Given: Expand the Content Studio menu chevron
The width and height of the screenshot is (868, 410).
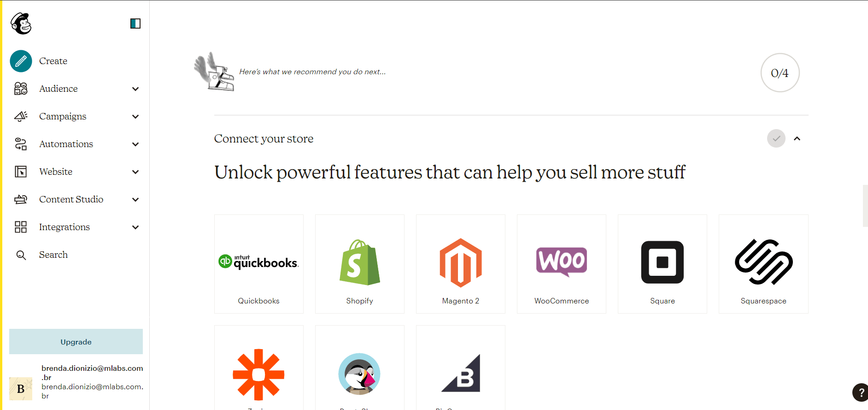Looking at the screenshot, I should (x=135, y=200).
